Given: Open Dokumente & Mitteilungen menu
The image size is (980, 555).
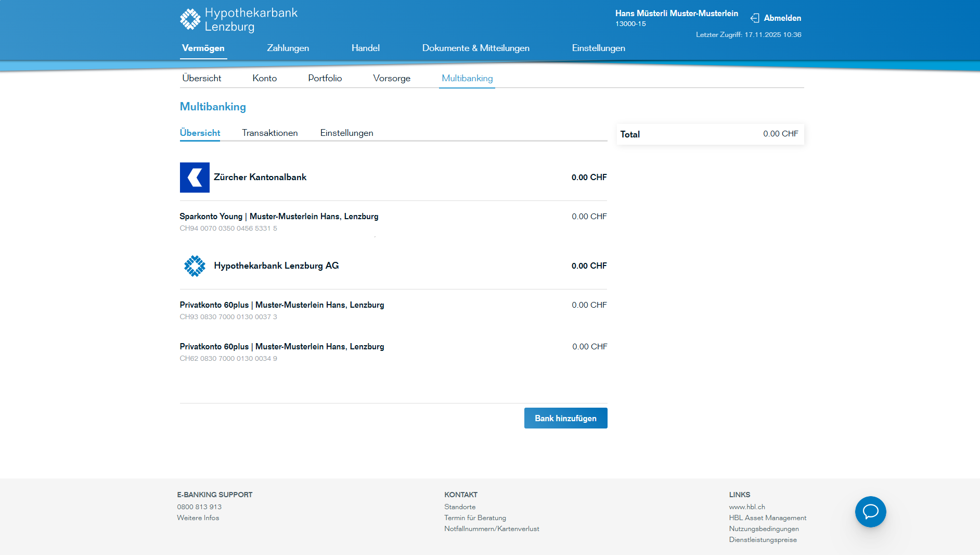Looking at the screenshot, I should 475,48.
